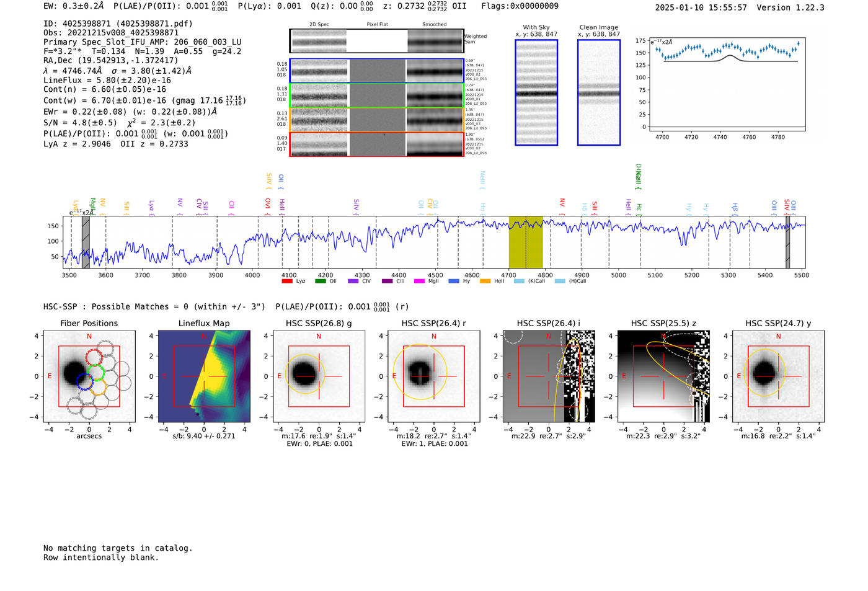Click 'Row intentionally blank.' text

101,558
